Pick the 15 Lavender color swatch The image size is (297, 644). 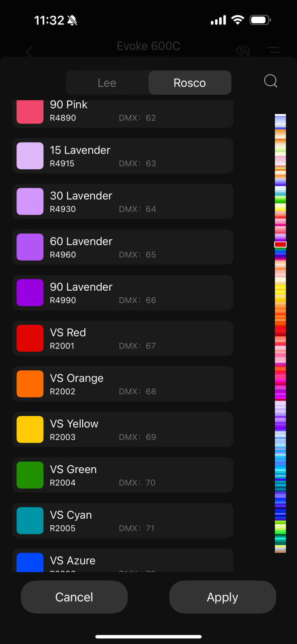click(30, 156)
